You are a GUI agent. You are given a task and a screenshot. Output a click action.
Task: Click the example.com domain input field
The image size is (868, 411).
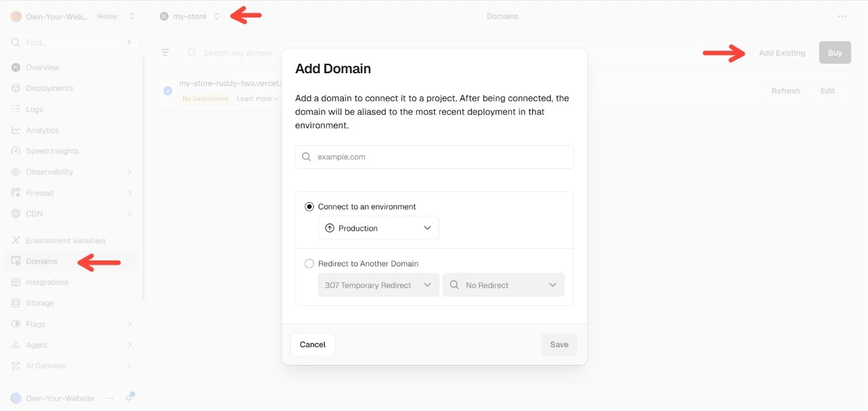[x=435, y=157]
